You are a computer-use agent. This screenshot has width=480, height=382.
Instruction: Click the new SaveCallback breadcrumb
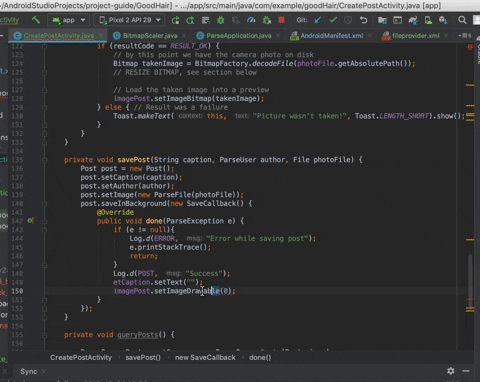point(205,357)
